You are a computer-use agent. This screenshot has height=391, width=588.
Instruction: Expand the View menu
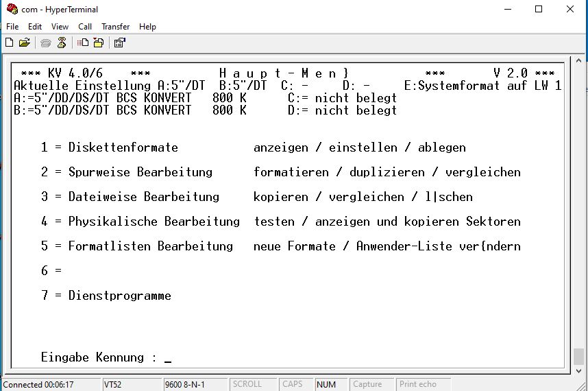(60, 27)
